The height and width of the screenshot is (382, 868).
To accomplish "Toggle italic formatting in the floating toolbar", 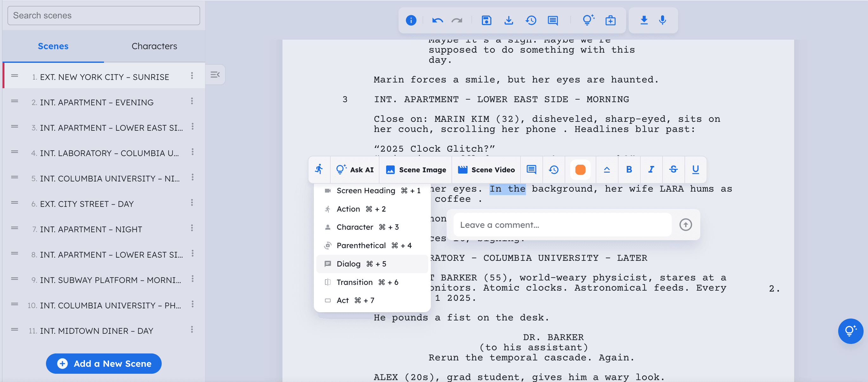I will (x=651, y=170).
